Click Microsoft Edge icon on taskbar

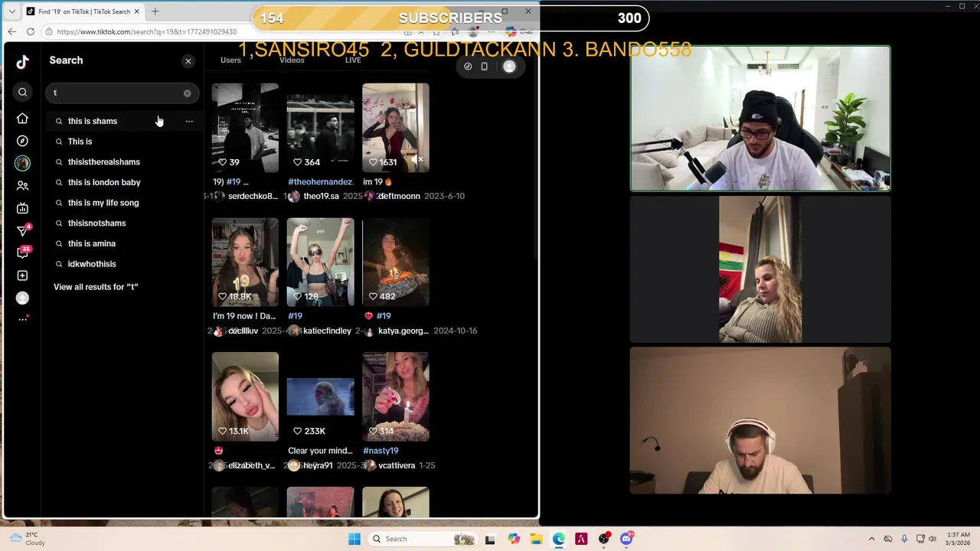pos(559,539)
